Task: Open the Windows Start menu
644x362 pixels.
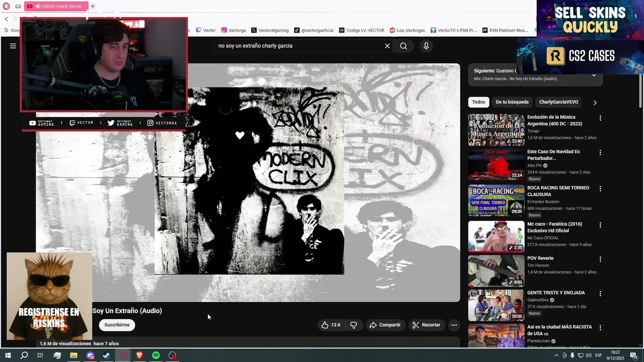Action: (8, 355)
